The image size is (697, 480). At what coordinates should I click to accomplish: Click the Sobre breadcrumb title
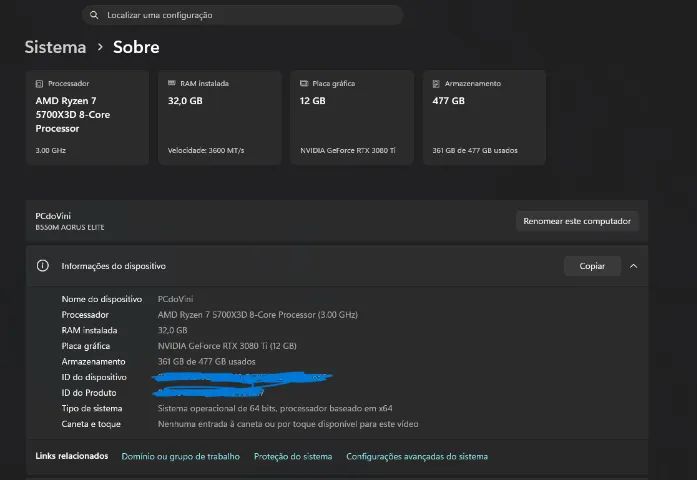[x=136, y=47]
